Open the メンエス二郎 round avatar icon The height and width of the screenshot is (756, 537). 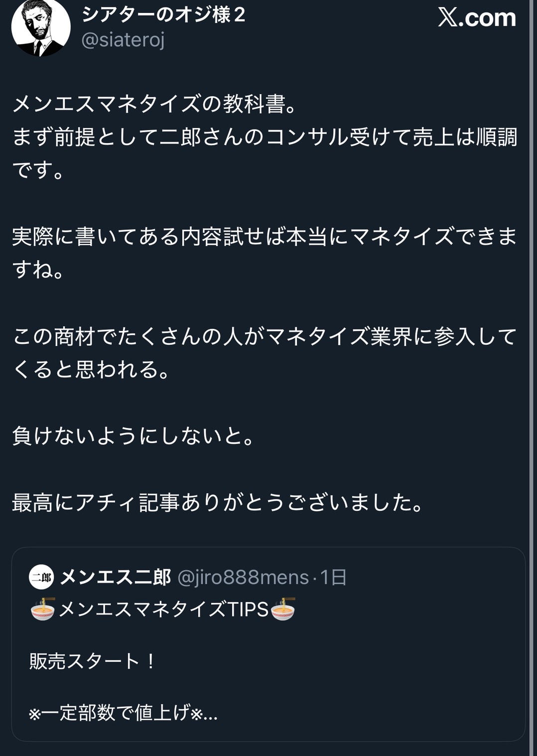tap(41, 577)
